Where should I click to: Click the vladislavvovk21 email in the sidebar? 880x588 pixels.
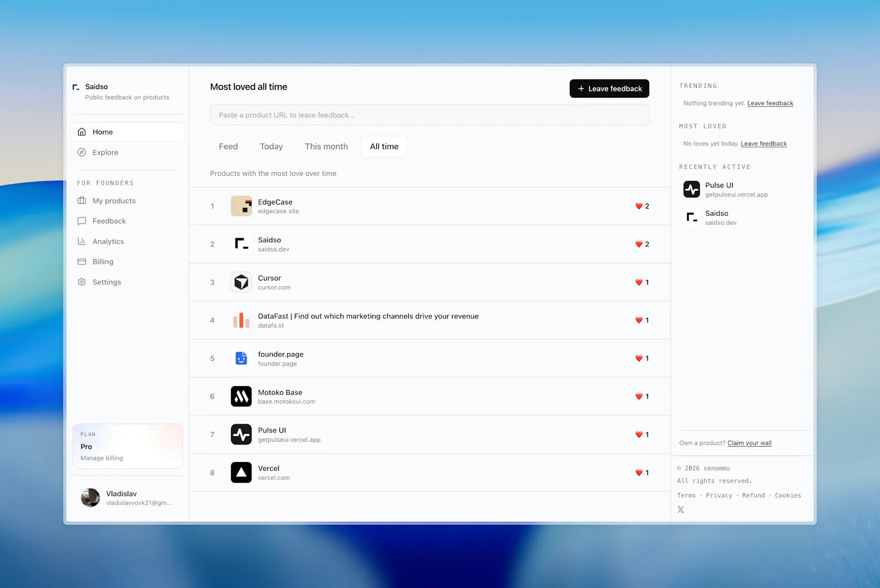click(139, 503)
